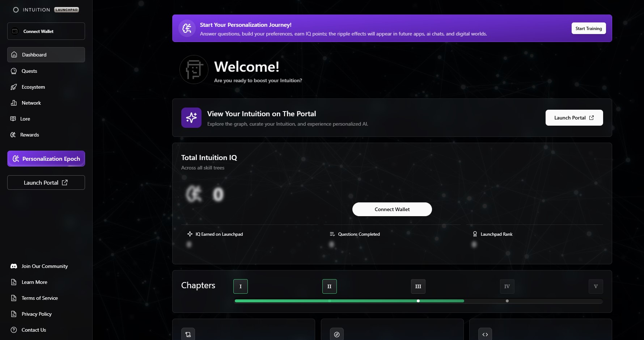Click the purple banner brain icon

coord(187,28)
